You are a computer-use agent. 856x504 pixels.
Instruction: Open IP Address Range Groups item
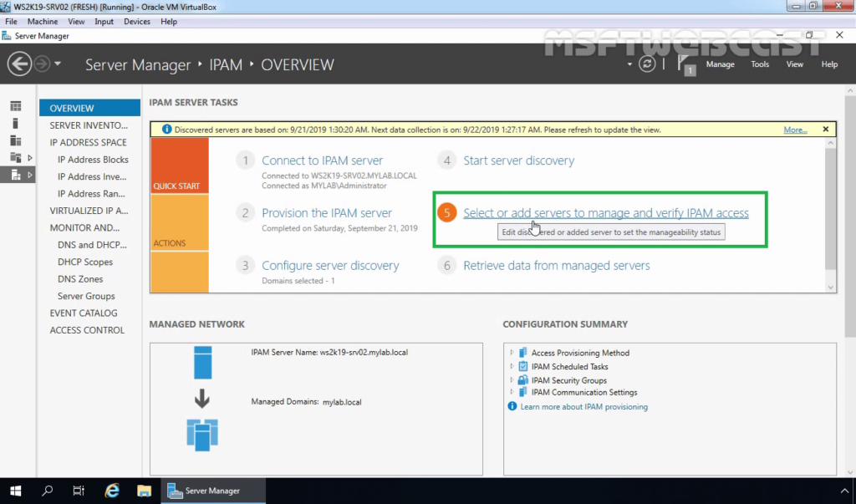coord(91,193)
